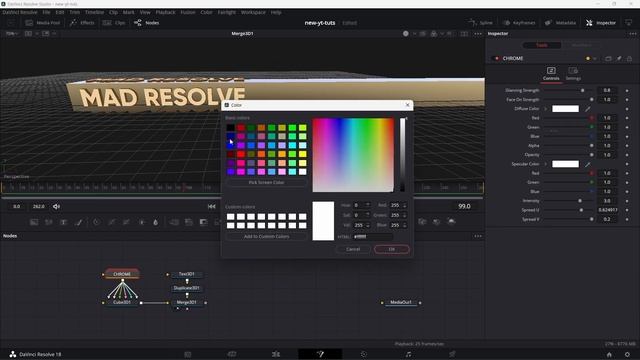Click the Specular Color white swatch
This screenshot has width=640, height=360.
[565, 164]
